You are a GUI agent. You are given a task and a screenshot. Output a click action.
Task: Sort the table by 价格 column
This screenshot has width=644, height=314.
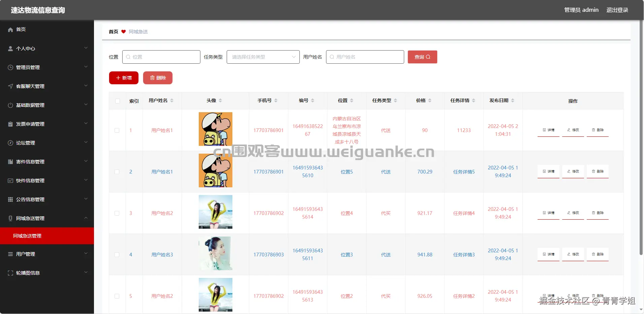424,100
